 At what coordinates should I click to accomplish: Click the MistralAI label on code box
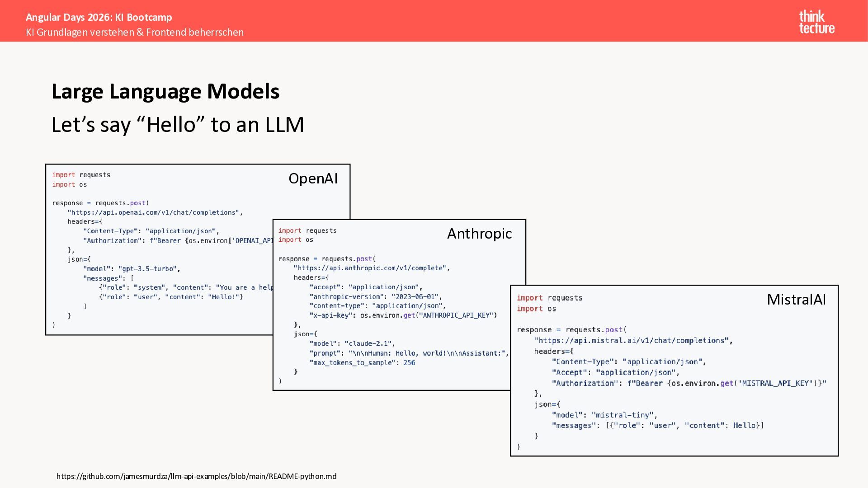tap(796, 300)
